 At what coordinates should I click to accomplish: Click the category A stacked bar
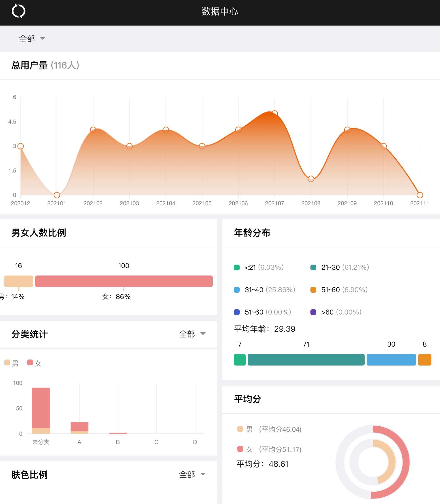click(x=79, y=428)
